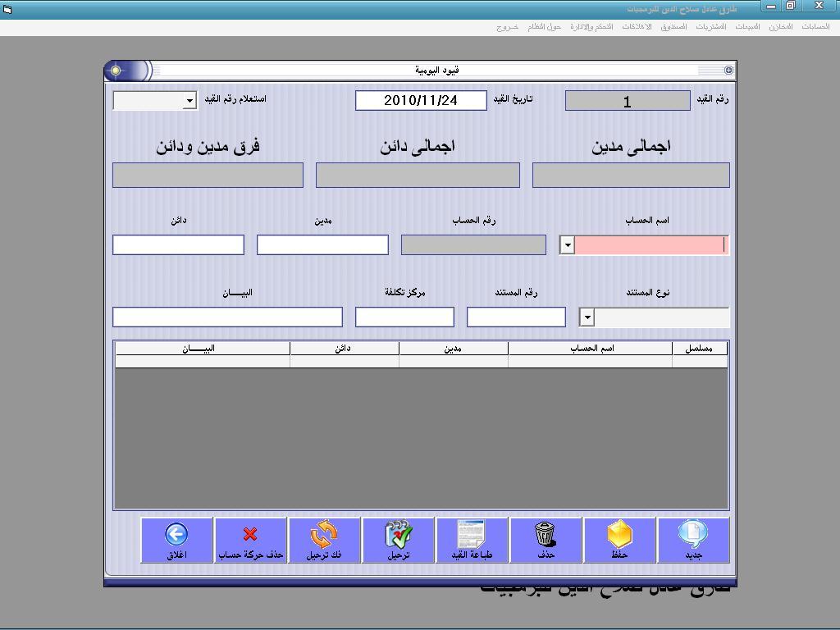Click the مدين column header in the table
This screenshot has height=630, width=840.
click(x=453, y=348)
